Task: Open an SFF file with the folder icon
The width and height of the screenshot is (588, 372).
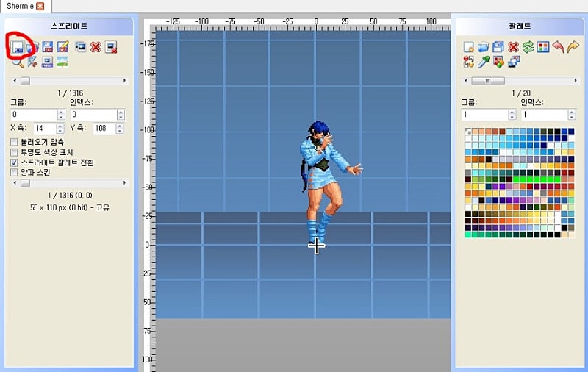Action: coord(32,47)
